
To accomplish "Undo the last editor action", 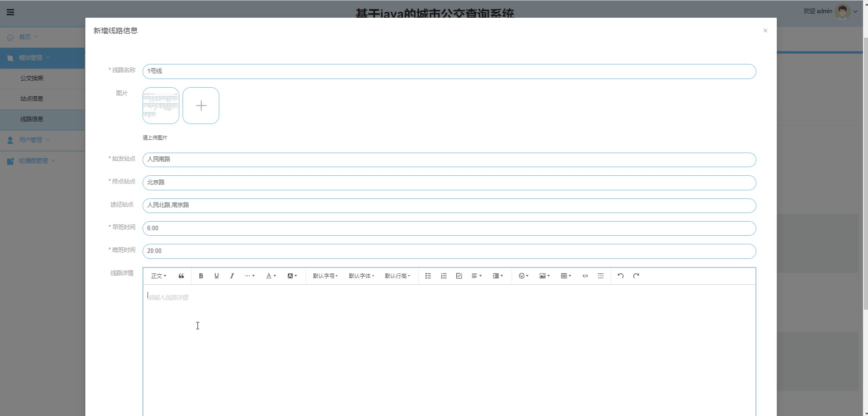I will [621, 276].
